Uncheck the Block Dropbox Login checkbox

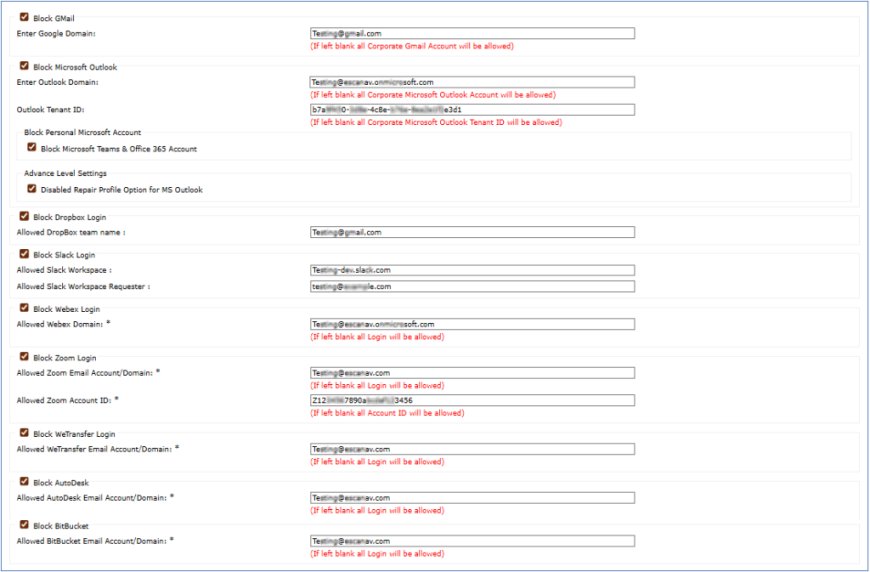[x=24, y=216]
